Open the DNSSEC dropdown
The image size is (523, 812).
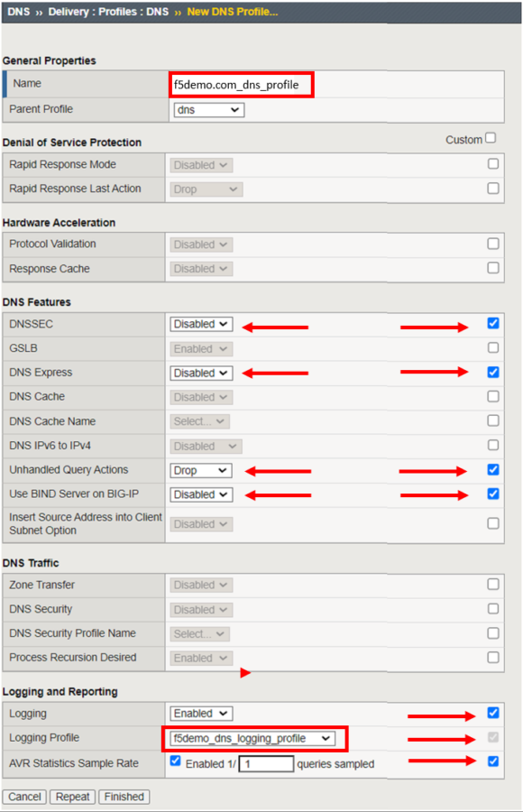200,323
